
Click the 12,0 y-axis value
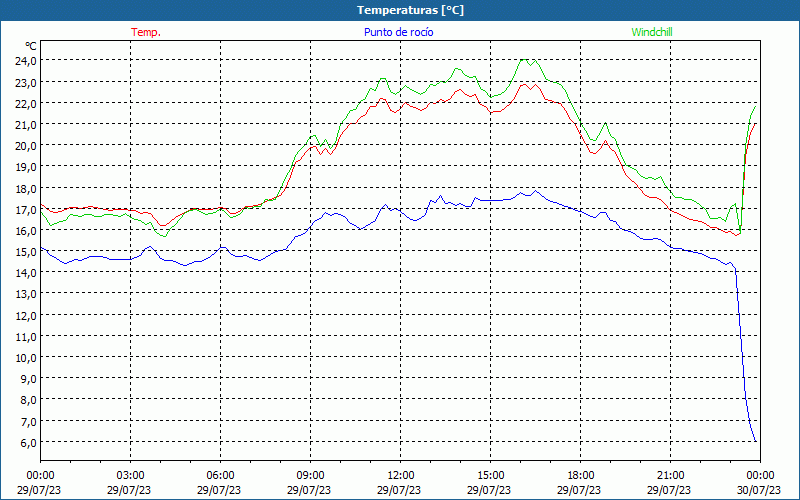click(27, 316)
